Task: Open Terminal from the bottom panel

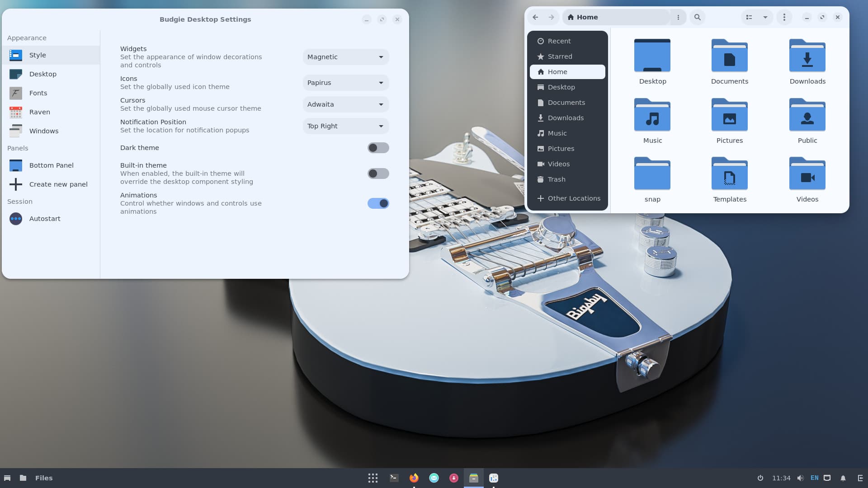Action: 394,478
